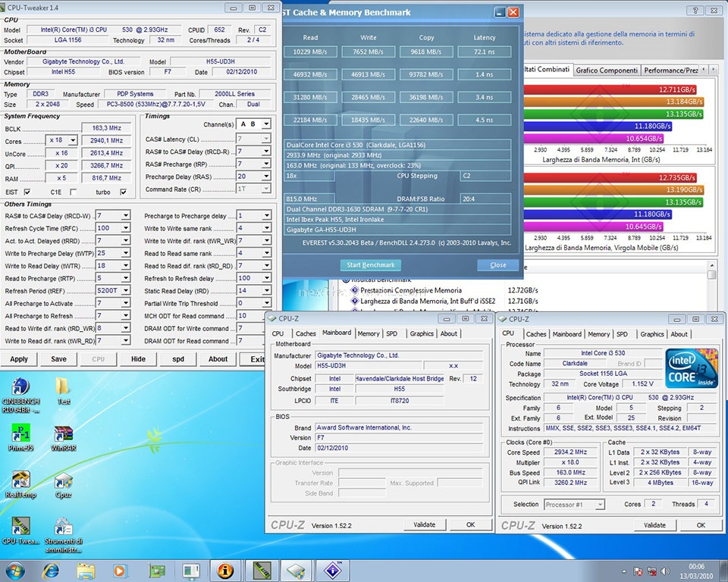Image resolution: width=728 pixels, height=582 pixels.
Task: Click OK in the Processor CPU-Z window
Action: pos(701,525)
